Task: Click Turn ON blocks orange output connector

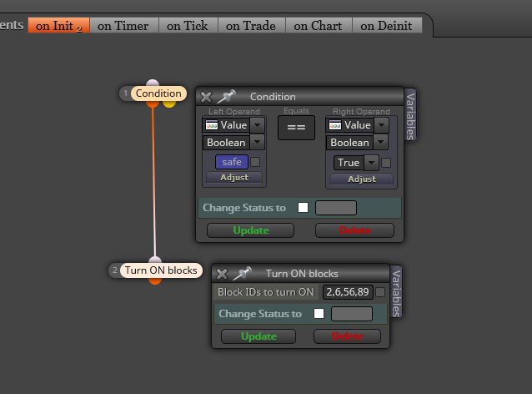Action: click(155, 281)
